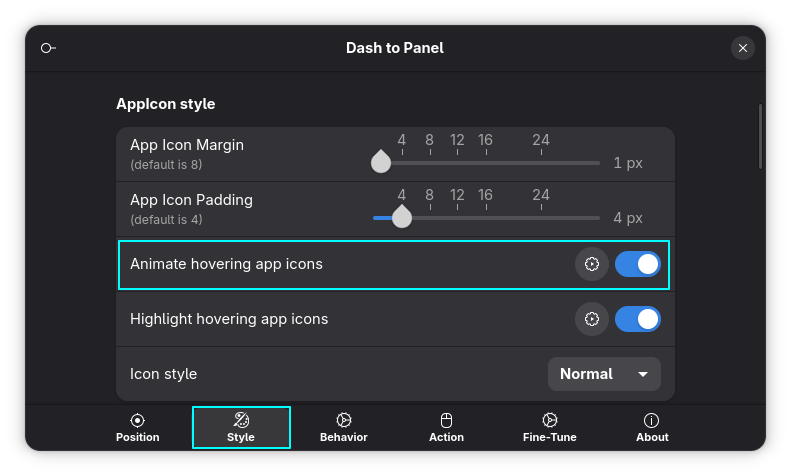Open animate hovering app icons settings gear

click(592, 264)
